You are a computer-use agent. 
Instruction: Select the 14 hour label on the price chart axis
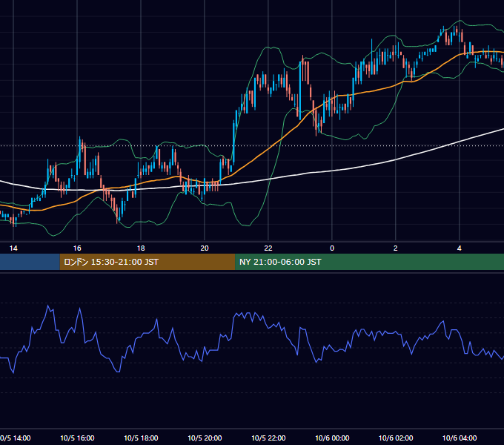pos(13,248)
